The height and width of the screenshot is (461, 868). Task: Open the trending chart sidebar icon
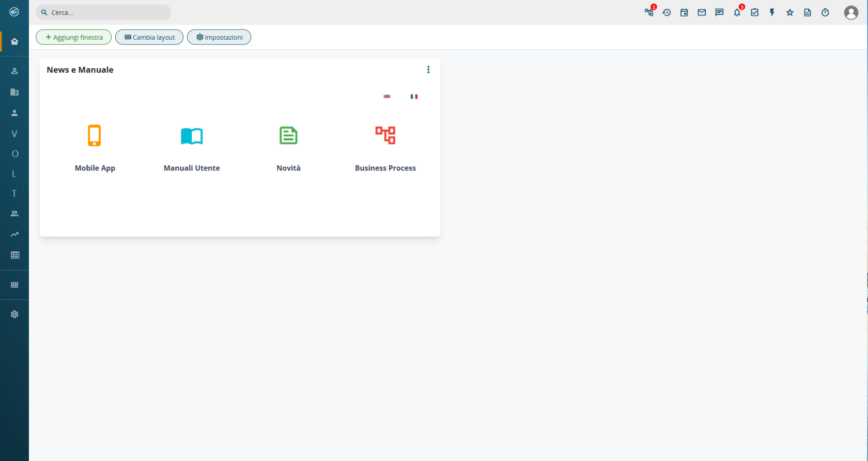[14, 234]
